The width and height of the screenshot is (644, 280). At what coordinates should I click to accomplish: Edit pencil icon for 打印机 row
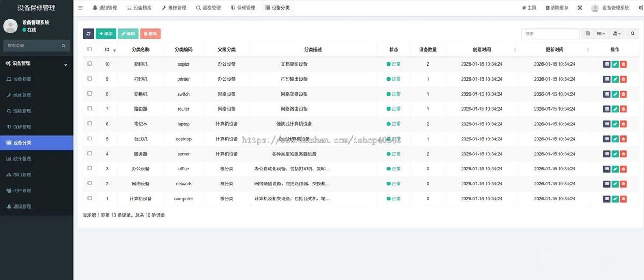615,79
